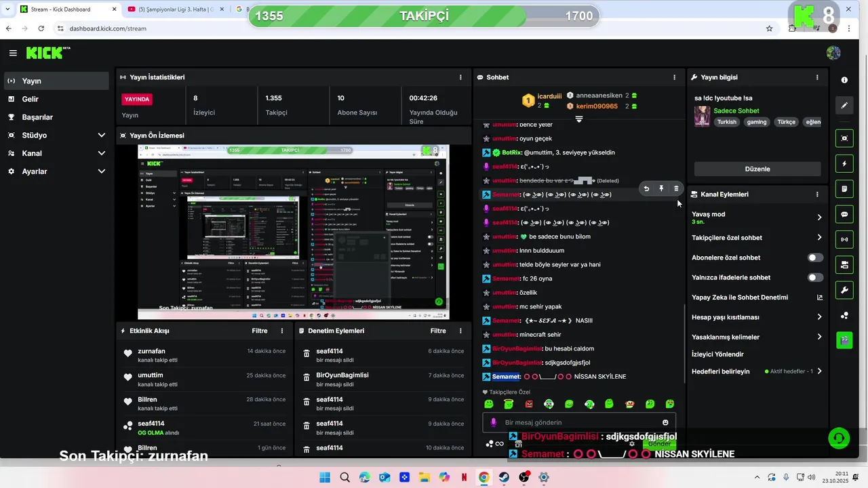Viewport: 868px width, 488px height.
Task: Click İzleyici Yönlendir option
Action: tap(717, 354)
